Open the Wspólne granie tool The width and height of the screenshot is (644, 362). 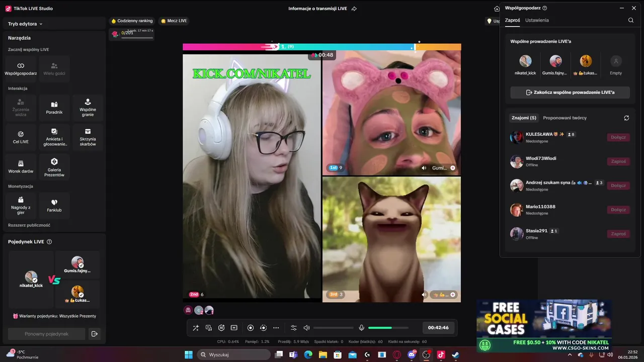point(88,108)
